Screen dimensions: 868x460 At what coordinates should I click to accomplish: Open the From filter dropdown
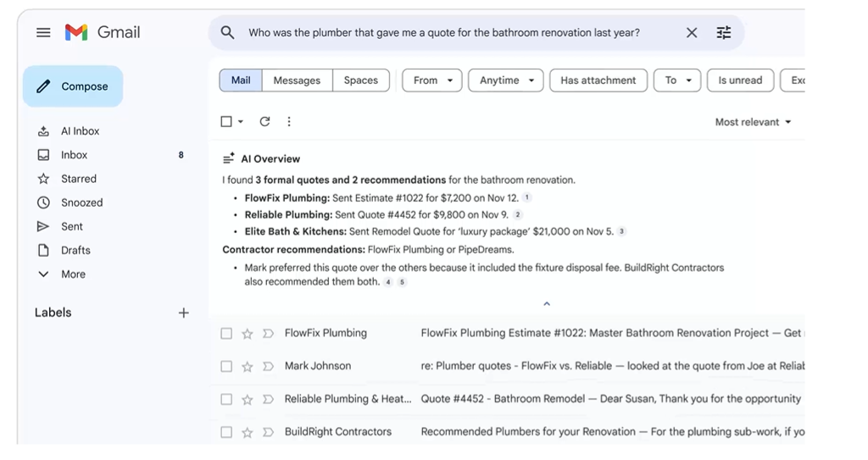click(x=432, y=80)
